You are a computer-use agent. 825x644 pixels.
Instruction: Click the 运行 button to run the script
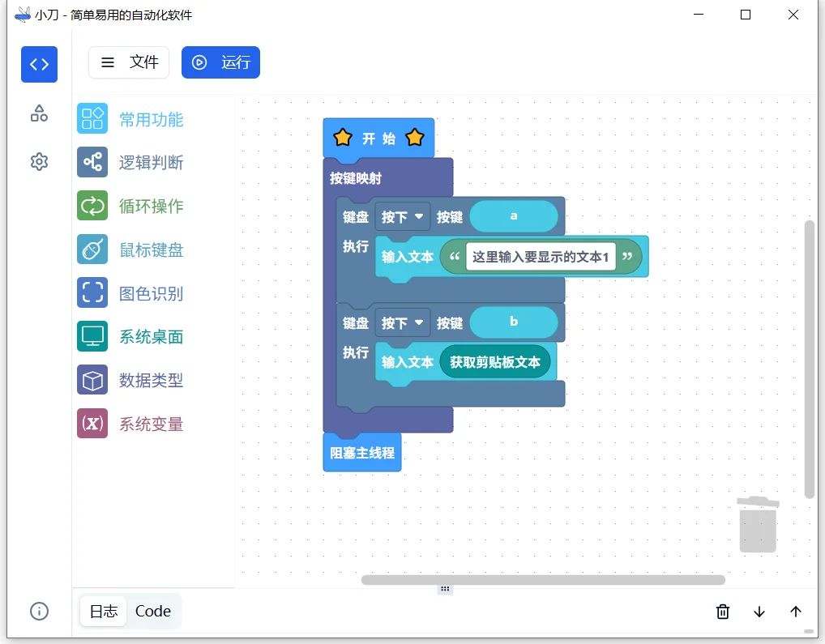coord(220,62)
